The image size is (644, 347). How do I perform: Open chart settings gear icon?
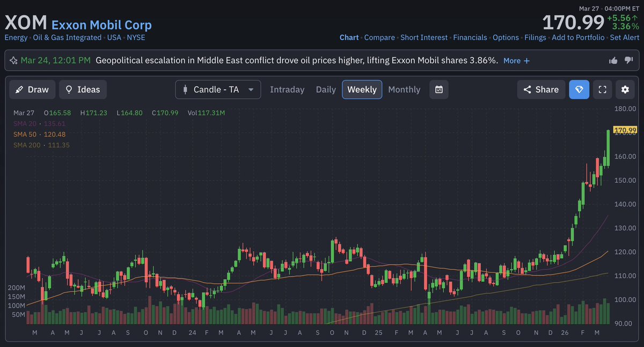click(625, 90)
